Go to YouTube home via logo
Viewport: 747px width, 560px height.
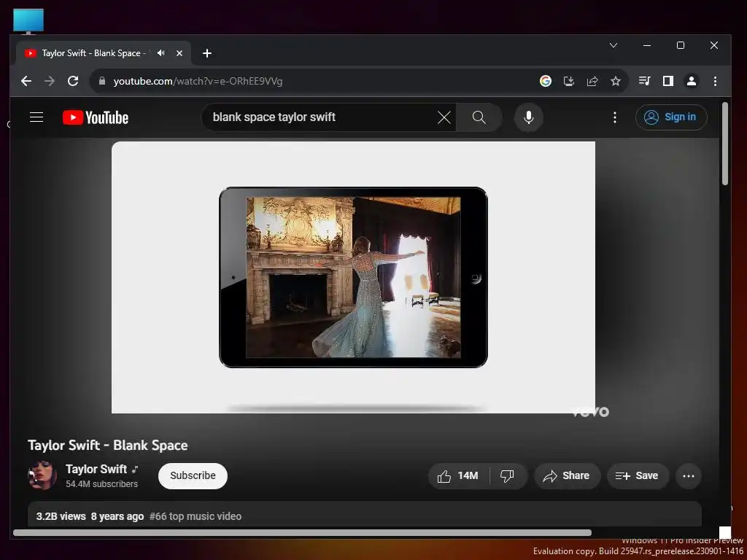(x=96, y=117)
